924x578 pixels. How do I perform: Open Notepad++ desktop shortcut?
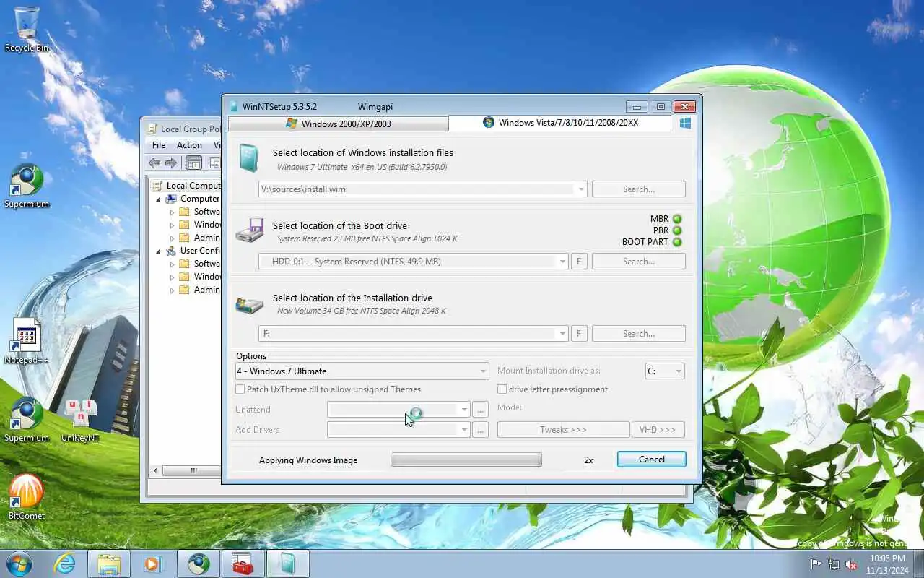pos(27,341)
